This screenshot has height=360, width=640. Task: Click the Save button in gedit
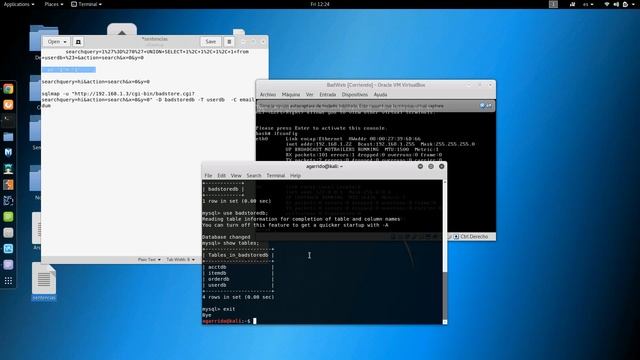pyautogui.click(x=211, y=42)
